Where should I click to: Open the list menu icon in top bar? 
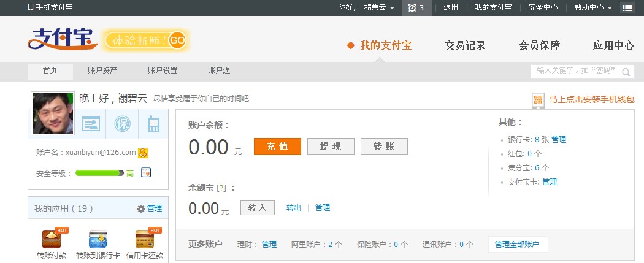(x=627, y=7)
